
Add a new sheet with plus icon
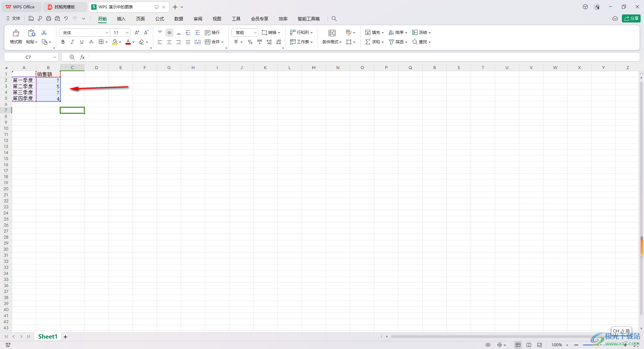click(x=65, y=337)
